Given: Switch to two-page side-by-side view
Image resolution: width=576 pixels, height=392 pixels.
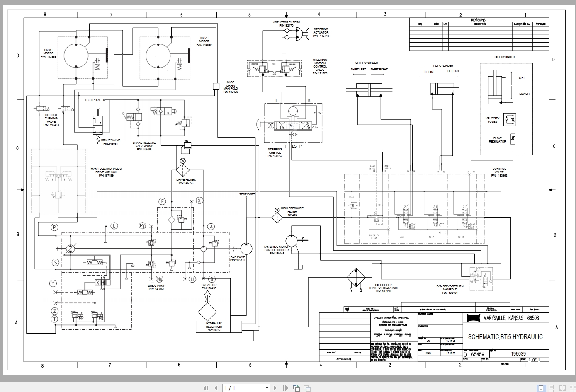Looking at the screenshot, I should pos(561,388).
